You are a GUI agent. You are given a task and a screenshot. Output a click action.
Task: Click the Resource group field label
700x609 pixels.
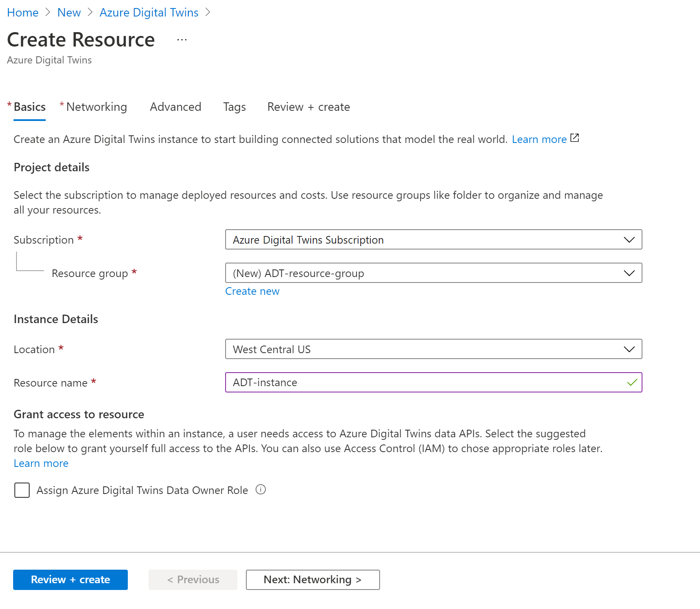tap(90, 274)
